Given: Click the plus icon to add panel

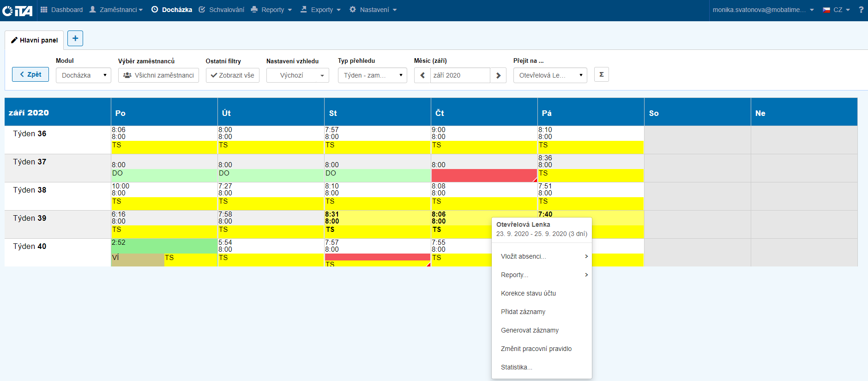Looking at the screenshot, I should (x=75, y=38).
